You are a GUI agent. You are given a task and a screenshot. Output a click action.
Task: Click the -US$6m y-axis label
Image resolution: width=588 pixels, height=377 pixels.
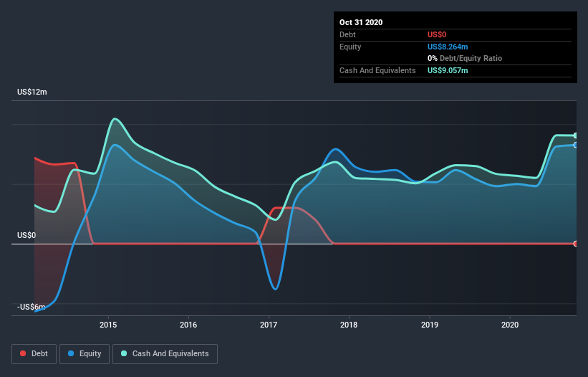tap(31, 307)
